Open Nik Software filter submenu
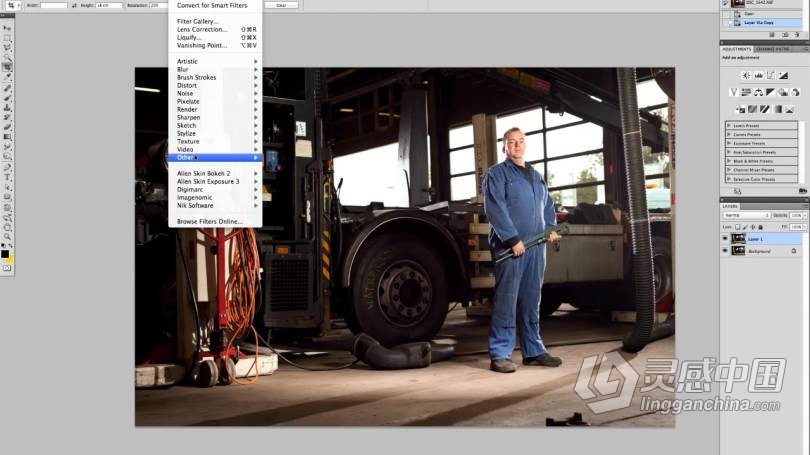 click(x=215, y=206)
